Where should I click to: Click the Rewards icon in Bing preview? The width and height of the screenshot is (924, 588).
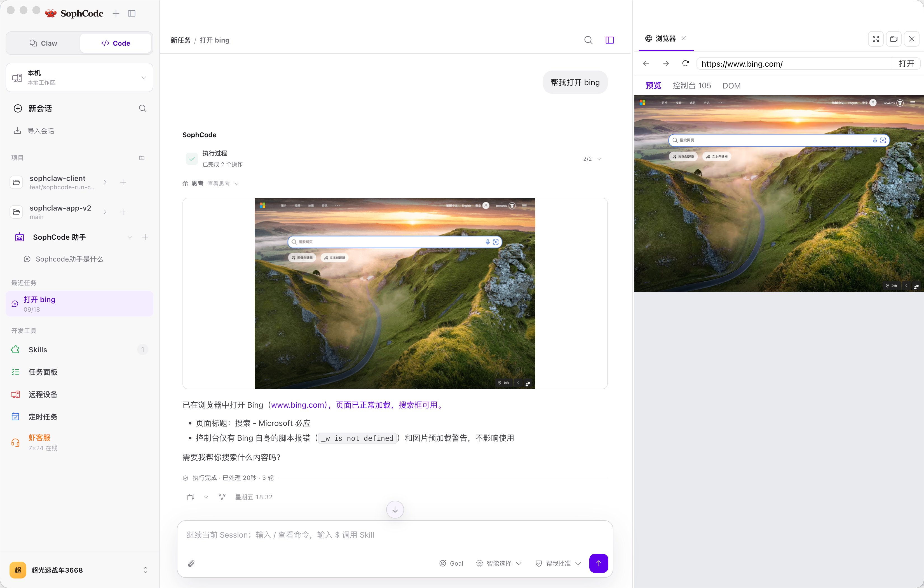[x=900, y=103]
